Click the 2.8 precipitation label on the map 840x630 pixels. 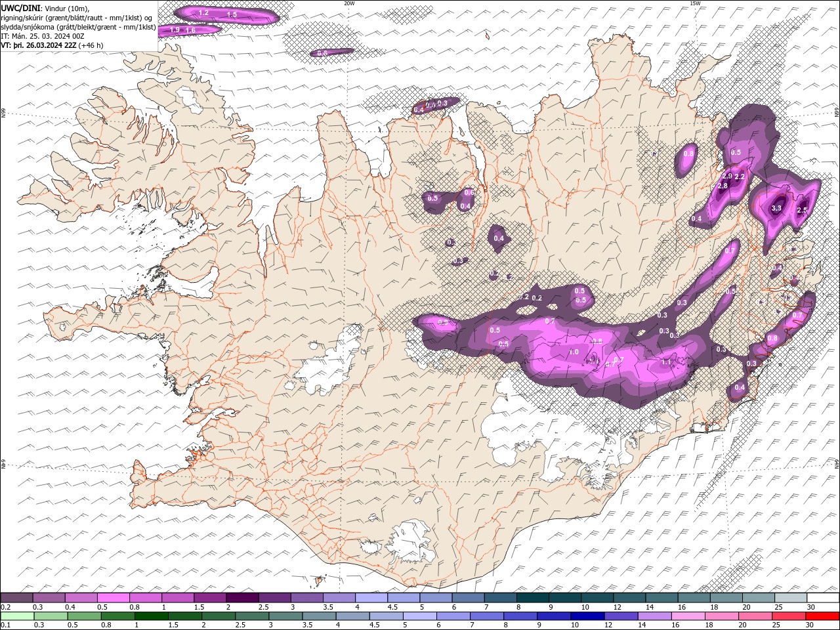click(723, 186)
